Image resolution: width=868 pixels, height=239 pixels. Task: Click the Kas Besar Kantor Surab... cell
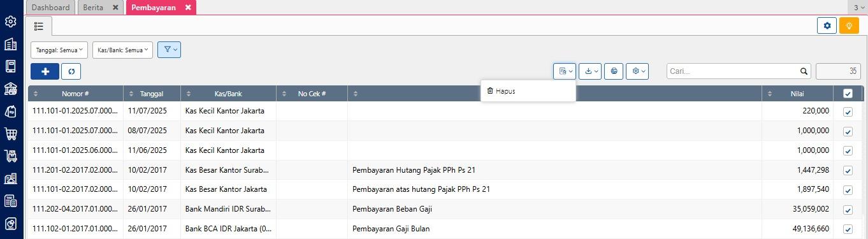228,170
